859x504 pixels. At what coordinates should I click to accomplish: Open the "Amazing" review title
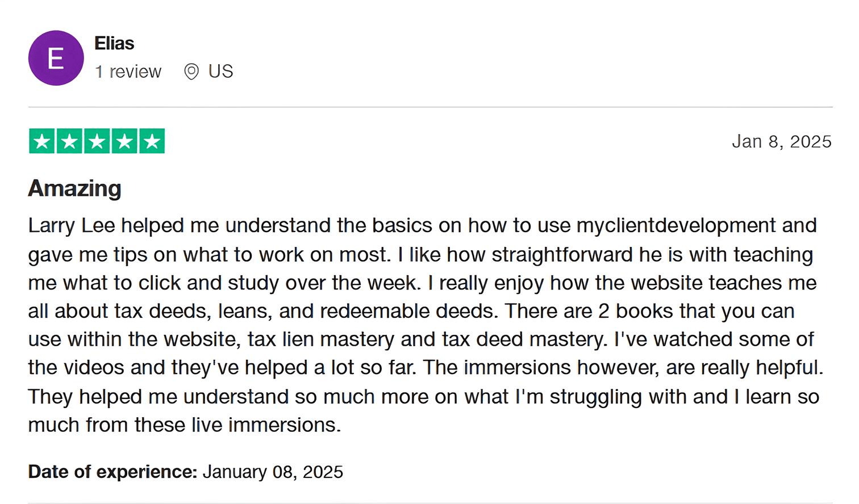coord(74,188)
